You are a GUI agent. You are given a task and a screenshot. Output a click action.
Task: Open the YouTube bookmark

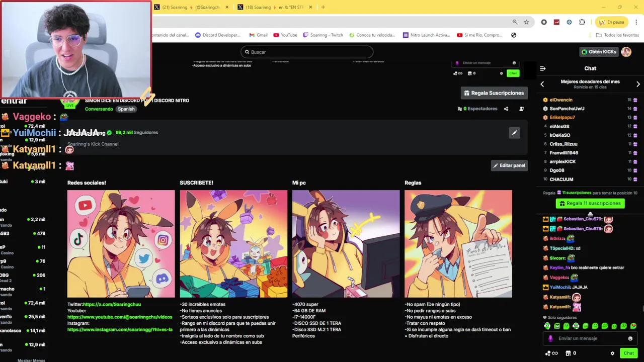tap(285, 35)
